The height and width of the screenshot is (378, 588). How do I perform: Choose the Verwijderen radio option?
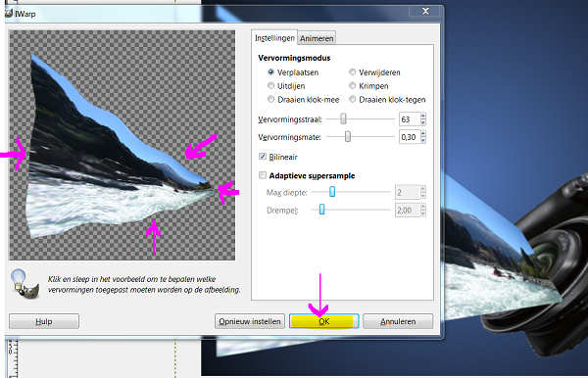353,71
